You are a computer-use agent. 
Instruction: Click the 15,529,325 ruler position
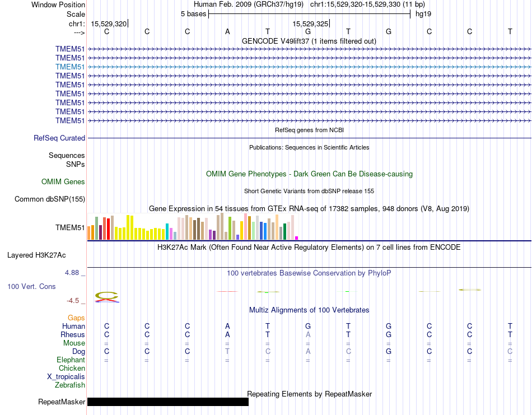point(310,24)
